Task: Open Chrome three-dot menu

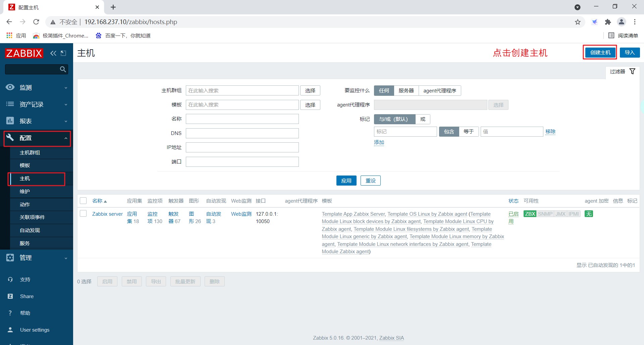Action: point(635,22)
